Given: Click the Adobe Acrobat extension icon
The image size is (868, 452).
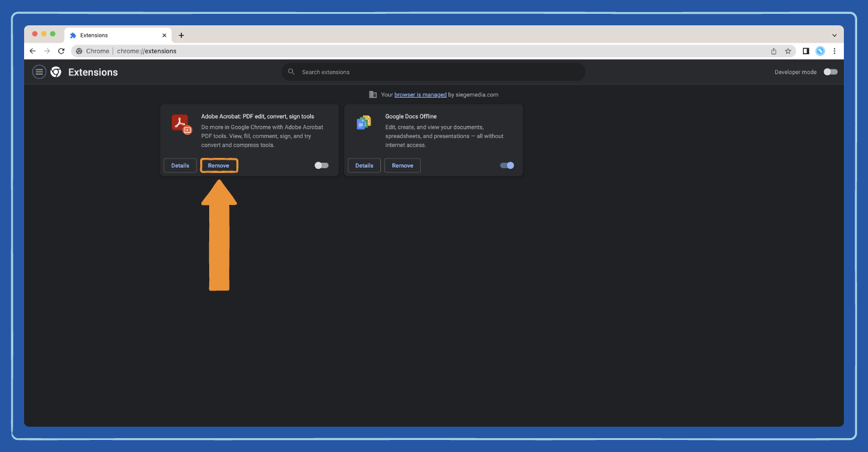Looking at the screenshot, I should [180, 123].
